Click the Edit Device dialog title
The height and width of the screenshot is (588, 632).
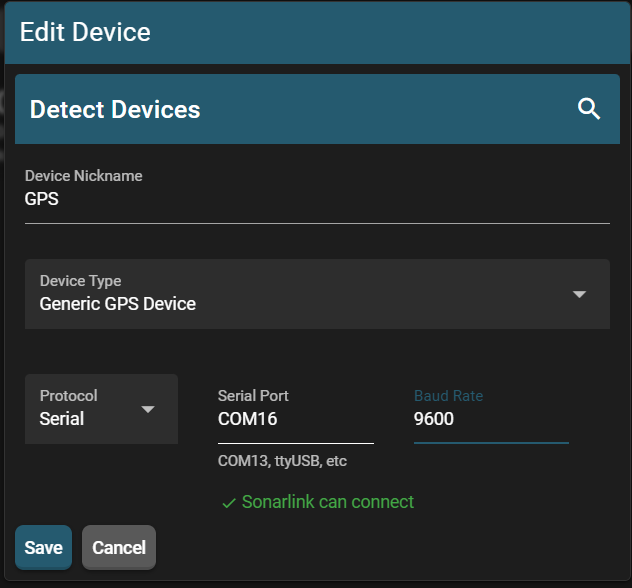[85, 32]
